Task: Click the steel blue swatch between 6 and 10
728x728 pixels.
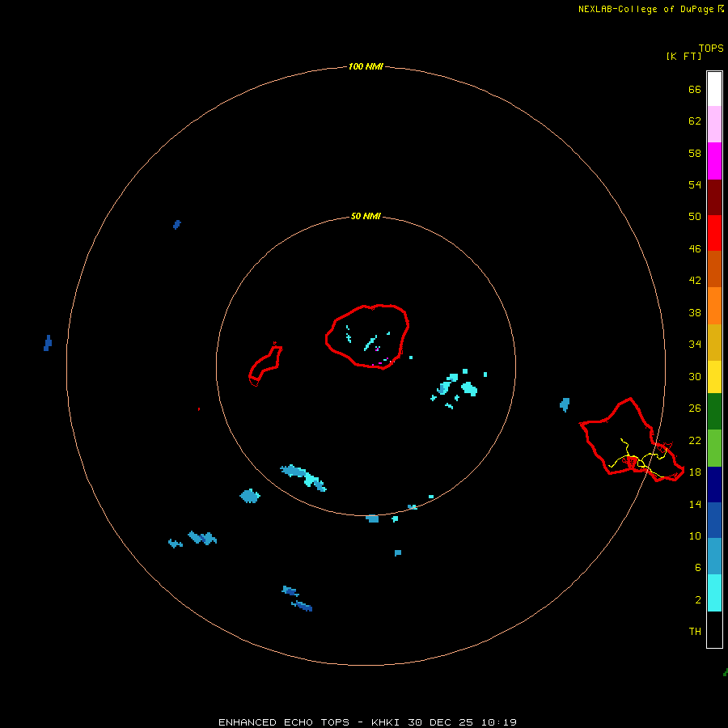Action: [x=714, y=557]
